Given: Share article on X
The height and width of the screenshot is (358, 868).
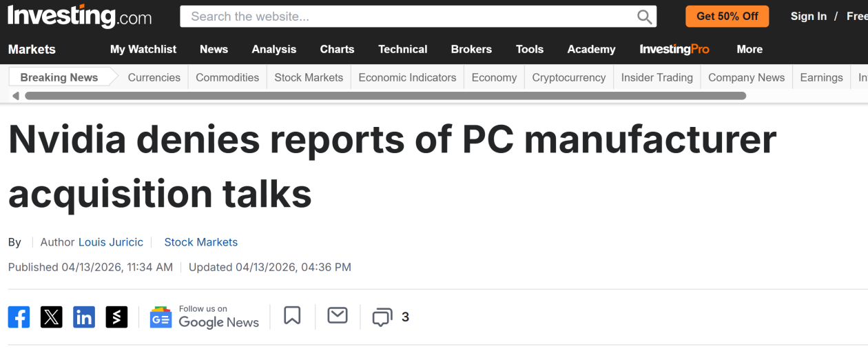Looking at the screenshot, I should pyautogui.click(x=52, y=317).
